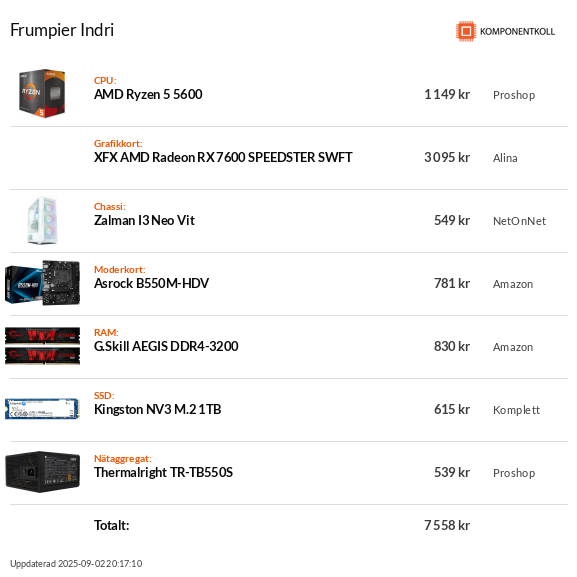Click the Komponentkoll chip logo icon
This screenshot has height=577, width=577.
point(466,31)
